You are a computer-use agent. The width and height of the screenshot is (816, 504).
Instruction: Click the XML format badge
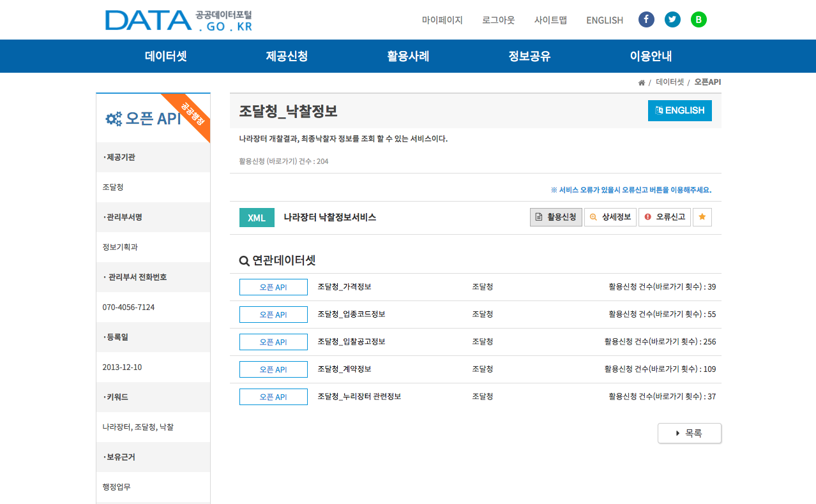point(257,218)
